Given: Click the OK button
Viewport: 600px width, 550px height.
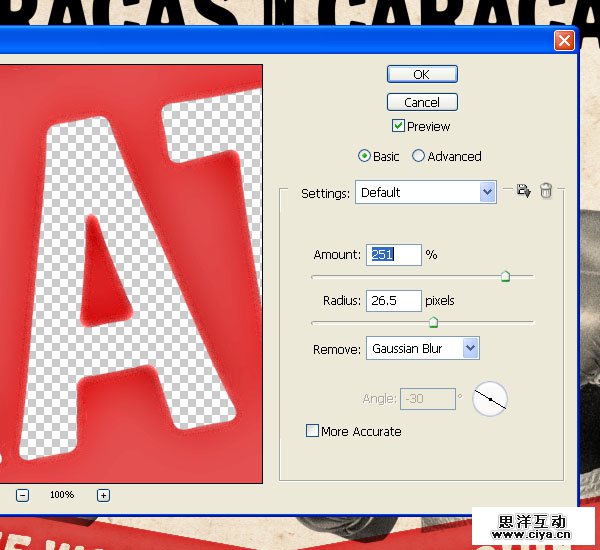Looking at the screenshot, I should [x=422, y=74].
